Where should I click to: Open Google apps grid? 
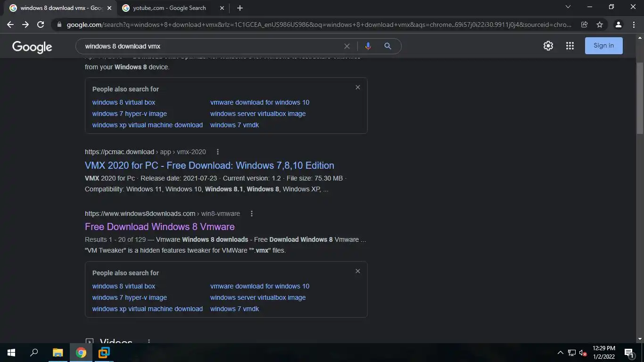[570, 46]
